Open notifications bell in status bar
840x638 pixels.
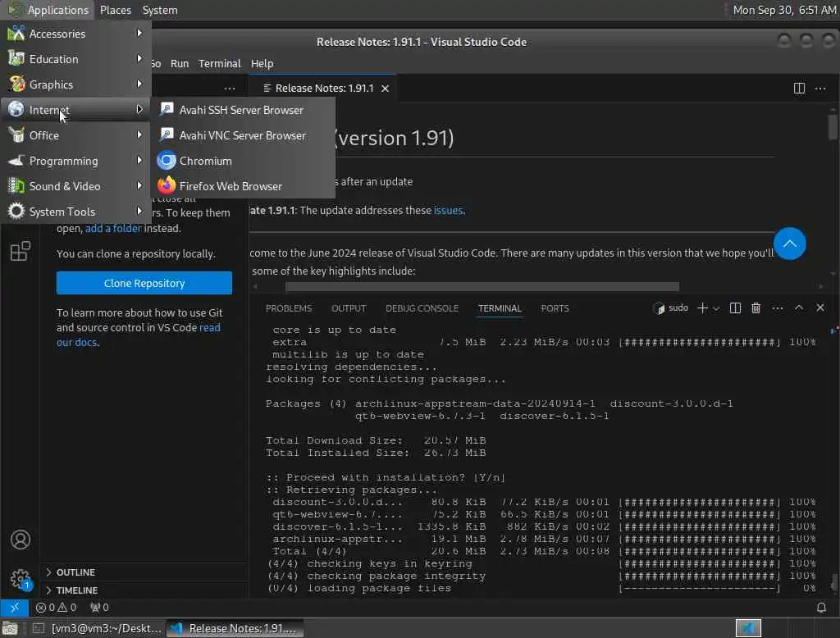pyautogui.click(x=820, y=608)
